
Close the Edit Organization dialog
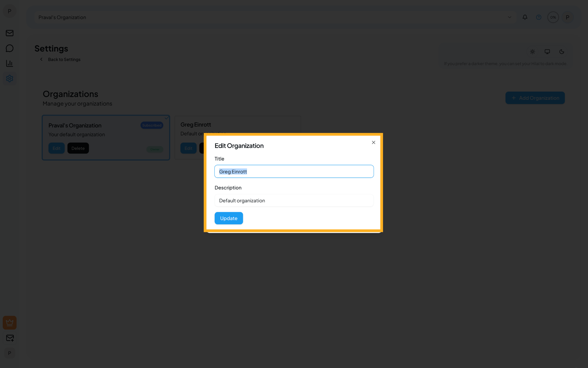pos(373,142)
